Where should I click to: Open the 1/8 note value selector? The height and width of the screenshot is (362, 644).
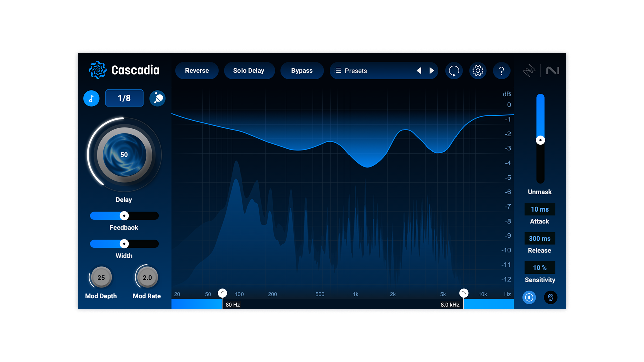coord(124,98)
